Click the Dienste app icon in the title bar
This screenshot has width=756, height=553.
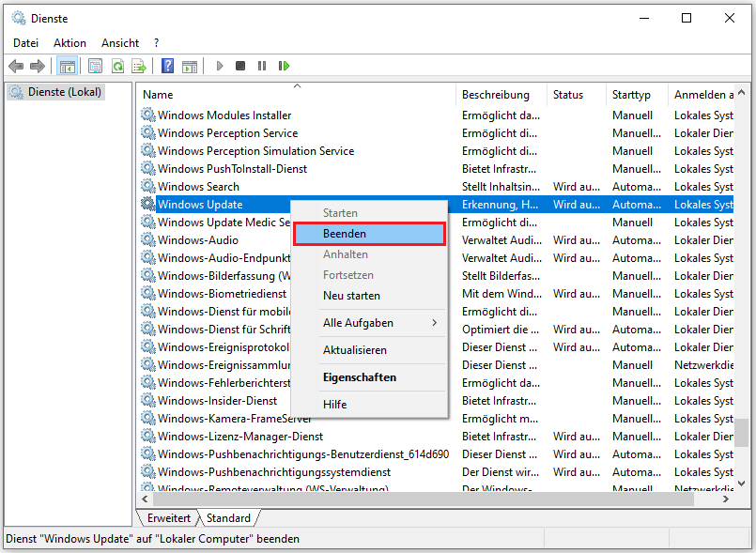19,19
